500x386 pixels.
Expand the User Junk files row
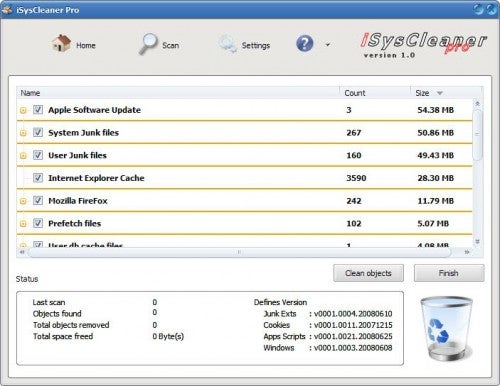click(x=23, y=156)
